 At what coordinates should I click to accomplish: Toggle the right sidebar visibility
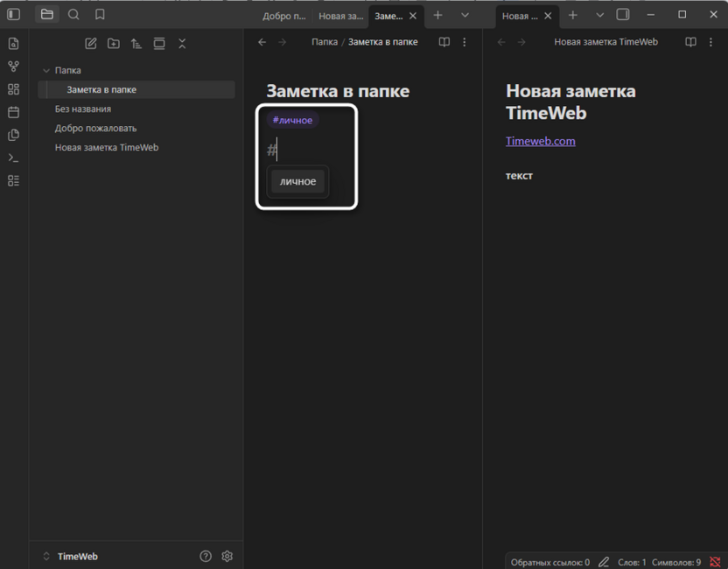click(x=623, y=15)
